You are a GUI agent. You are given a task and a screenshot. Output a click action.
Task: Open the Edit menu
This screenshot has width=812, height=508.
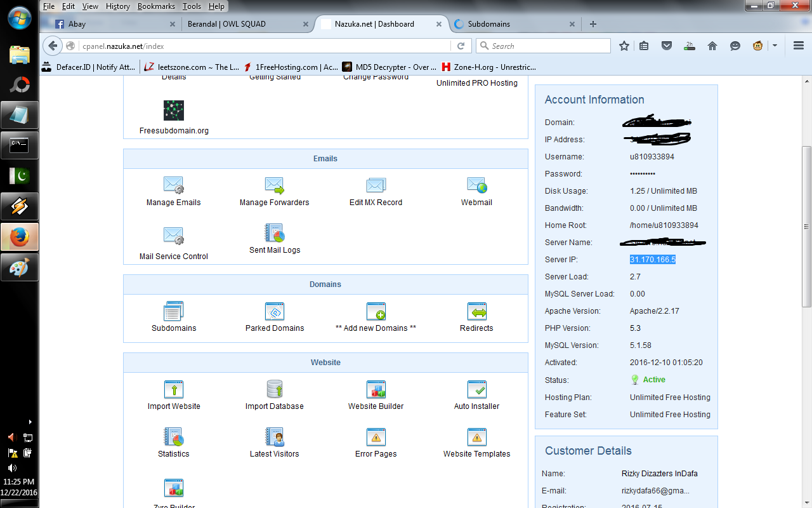[x=69, y=6]
